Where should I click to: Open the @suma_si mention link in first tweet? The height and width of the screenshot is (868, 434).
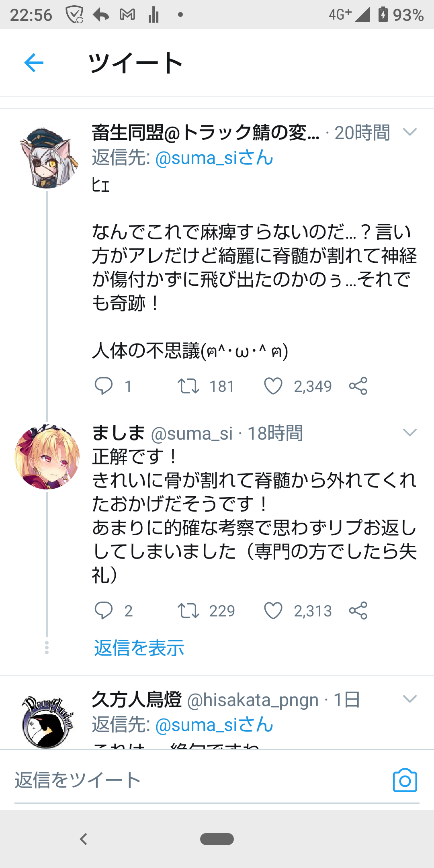click(214, 158)
